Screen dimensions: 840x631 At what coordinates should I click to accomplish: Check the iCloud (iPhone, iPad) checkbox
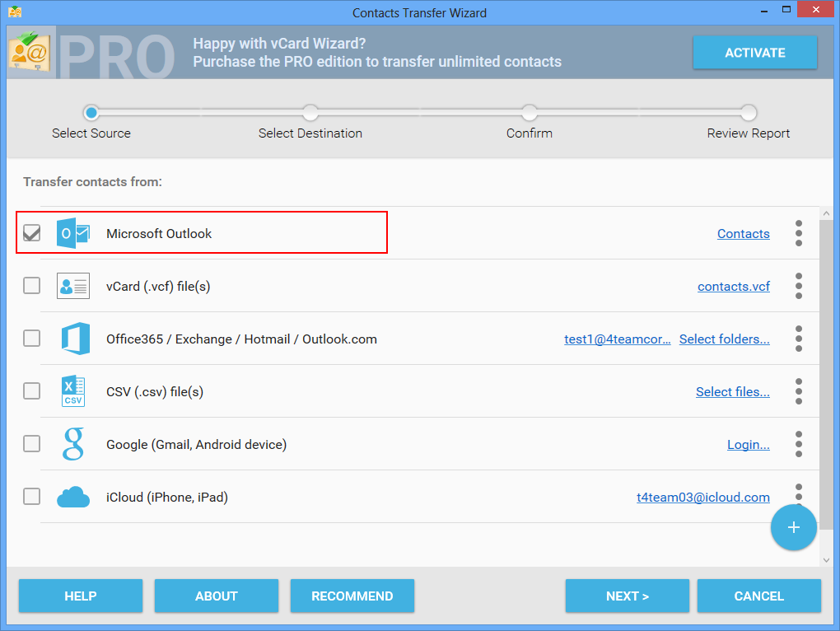[x=31, y=496]
